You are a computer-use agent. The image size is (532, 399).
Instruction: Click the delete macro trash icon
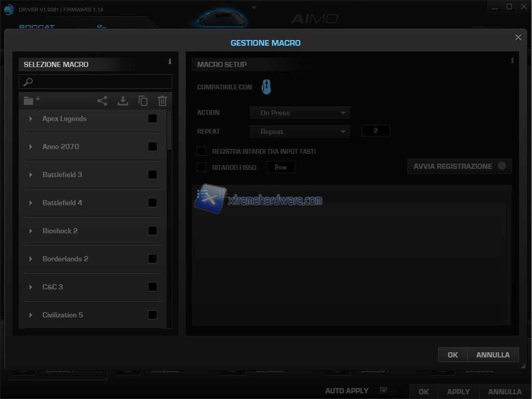162,101
